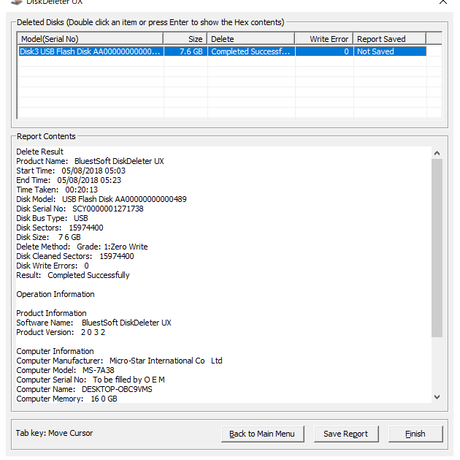Screen dimensions: 460x460
Task: Click the Product Information heading
Action: [51, 313]
